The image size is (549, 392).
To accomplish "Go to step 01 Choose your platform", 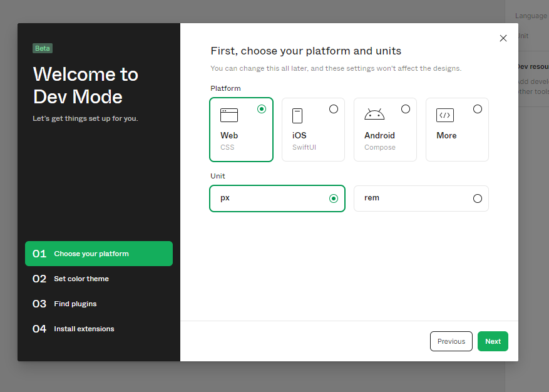I will click(x=99, y=254).
